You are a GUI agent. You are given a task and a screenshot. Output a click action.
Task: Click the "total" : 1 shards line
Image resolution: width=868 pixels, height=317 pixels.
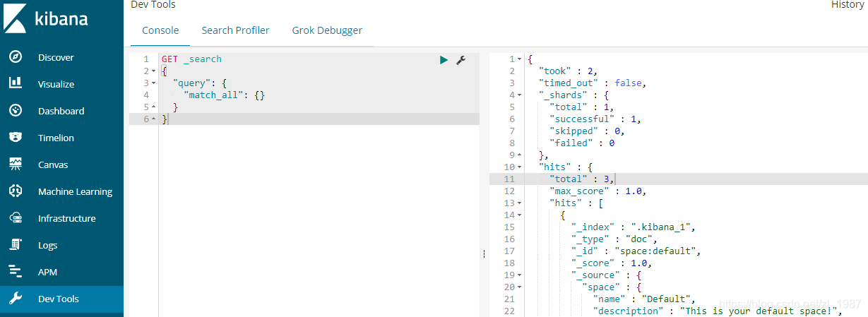[583, 107]
